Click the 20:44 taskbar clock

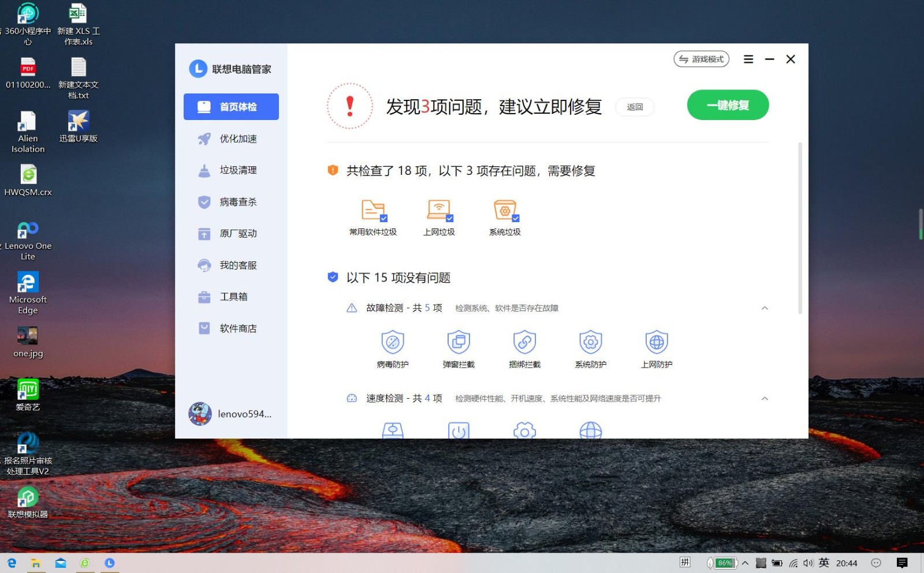847,563
